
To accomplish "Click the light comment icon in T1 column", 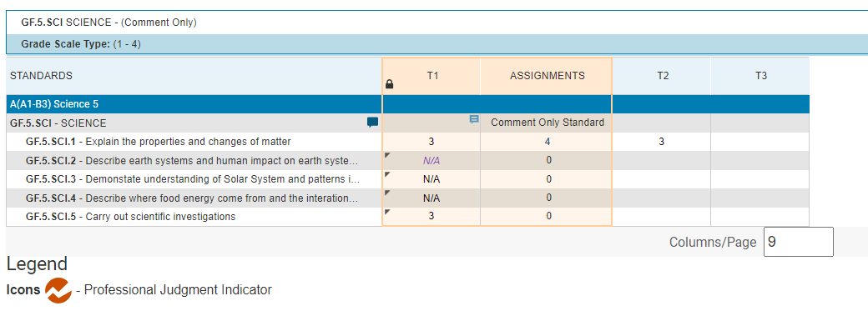I will pyautogui.click(x=474, y=118).
